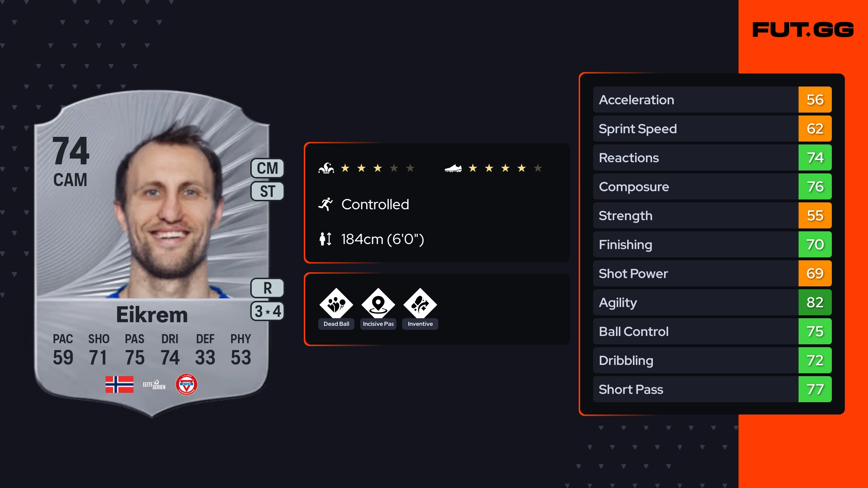The width and height of the screenshot is (868, 488).
Task: Click the Short Pass stat row
Action: [694, 389]
